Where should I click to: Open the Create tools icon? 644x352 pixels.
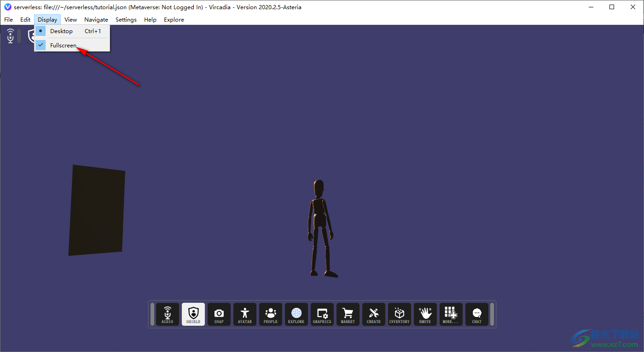point(374,314)
